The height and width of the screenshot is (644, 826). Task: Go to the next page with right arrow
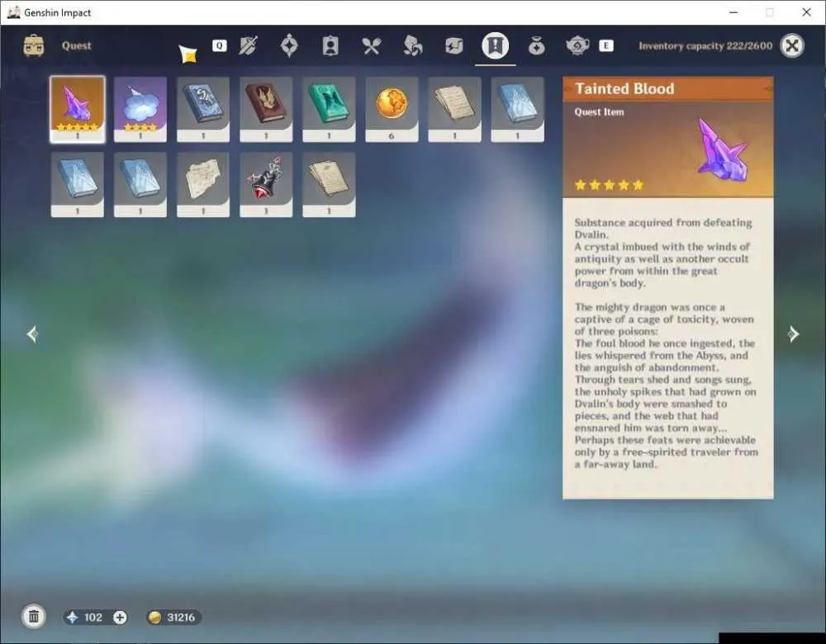(x=793, y=334)
